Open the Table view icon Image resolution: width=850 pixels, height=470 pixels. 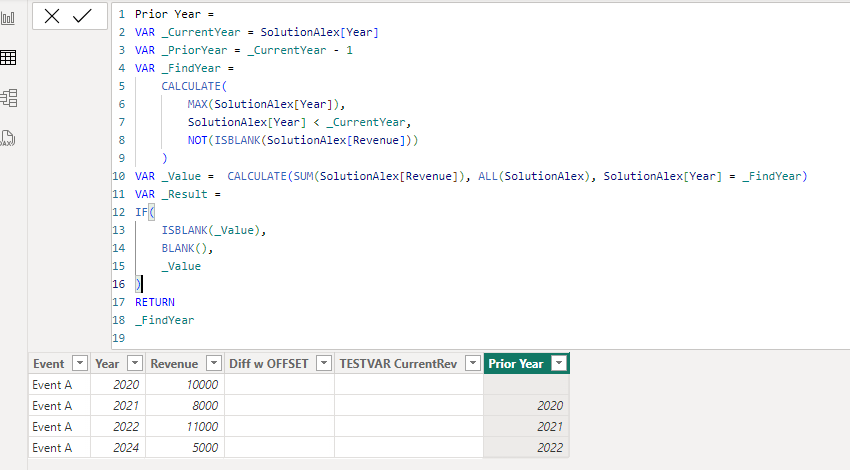[x=8, y=57]
